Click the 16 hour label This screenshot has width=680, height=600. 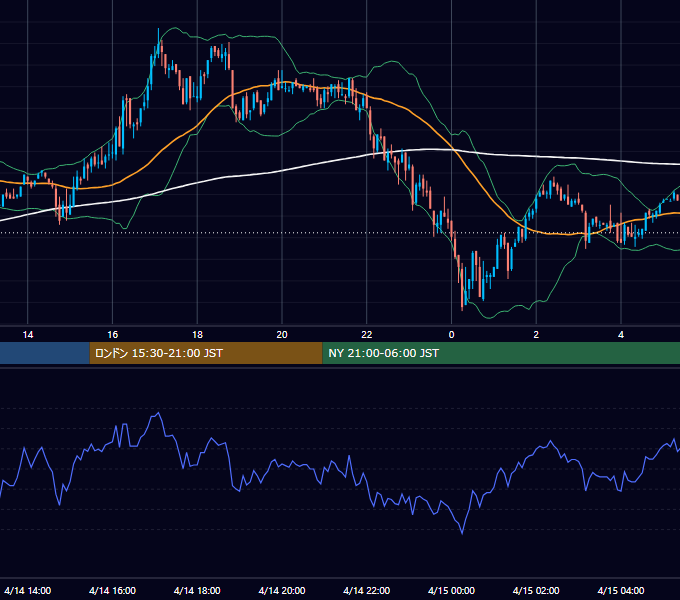point(112,335)
